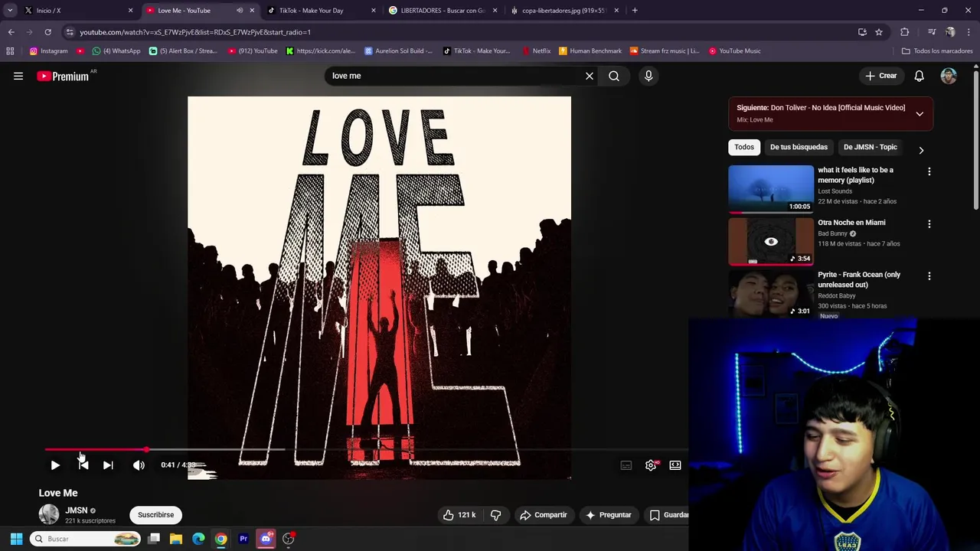Open a new browser tab
Screen dimensions: 980x551
(x=635, y=11)
